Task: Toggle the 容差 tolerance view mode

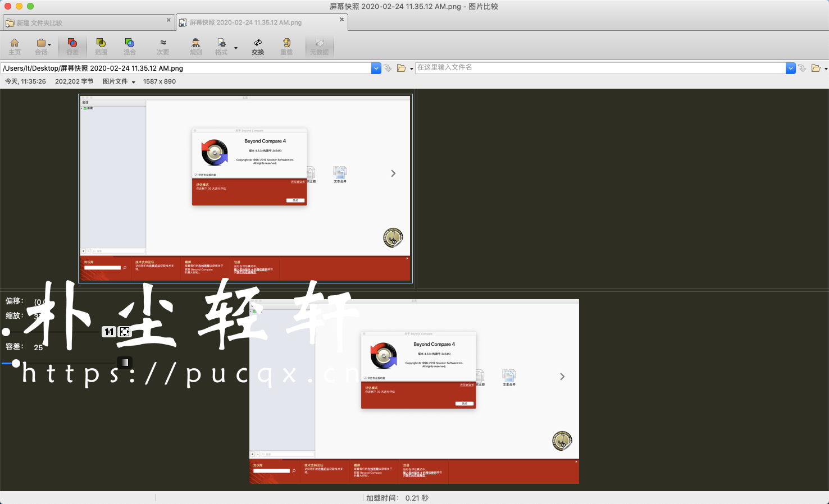Action: (72, 47)
